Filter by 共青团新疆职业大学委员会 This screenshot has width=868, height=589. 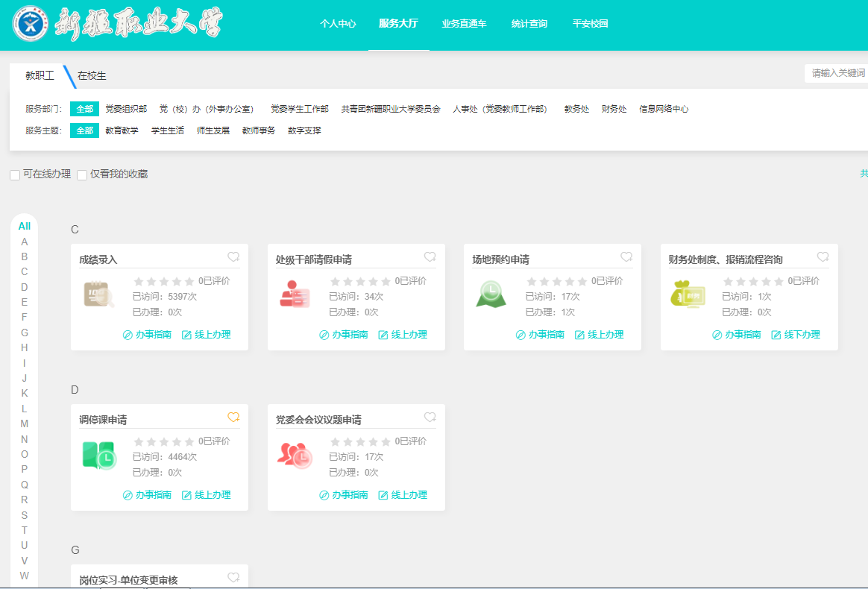click(391, 109)
